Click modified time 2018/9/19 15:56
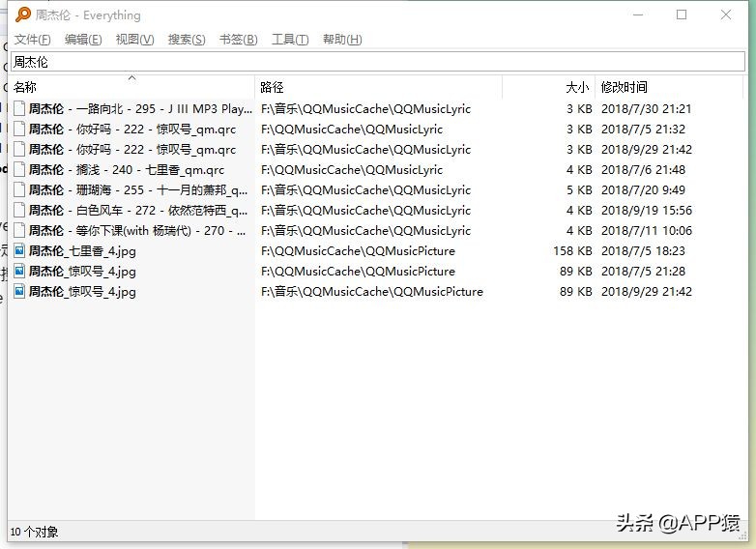 647,210
